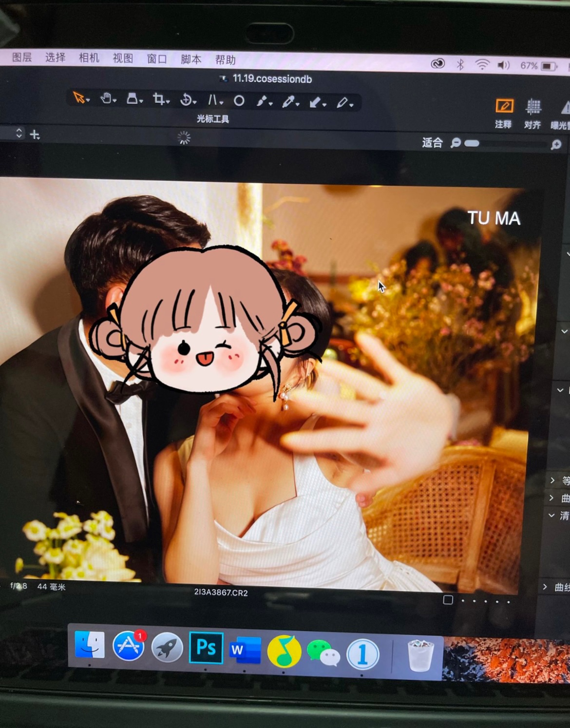Open Microsoft Word from the Dock
Viewport: 570px width, 728px height.
[x=245, y=650]
